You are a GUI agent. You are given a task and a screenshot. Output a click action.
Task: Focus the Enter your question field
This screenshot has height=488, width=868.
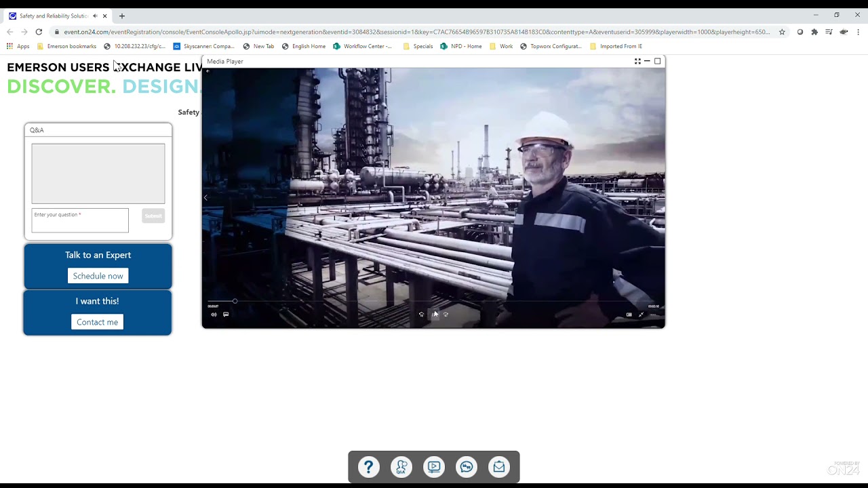[80, 220]
